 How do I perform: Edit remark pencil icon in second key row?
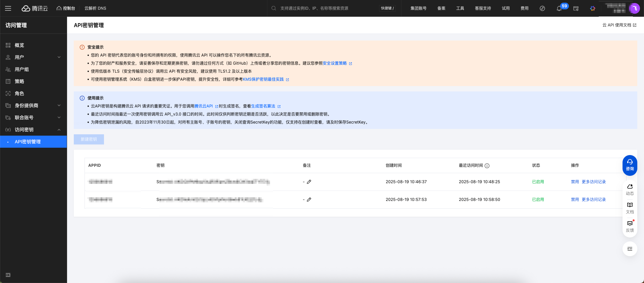click(x=309, y=200)
